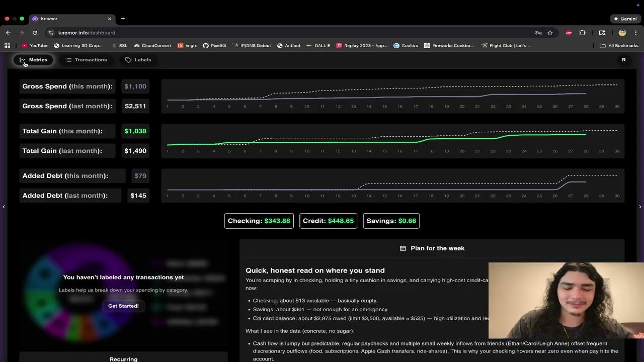Open the Metrics tab
Image resolution: width=644 pixels, height=362 pixels.
tap(33, 60)
